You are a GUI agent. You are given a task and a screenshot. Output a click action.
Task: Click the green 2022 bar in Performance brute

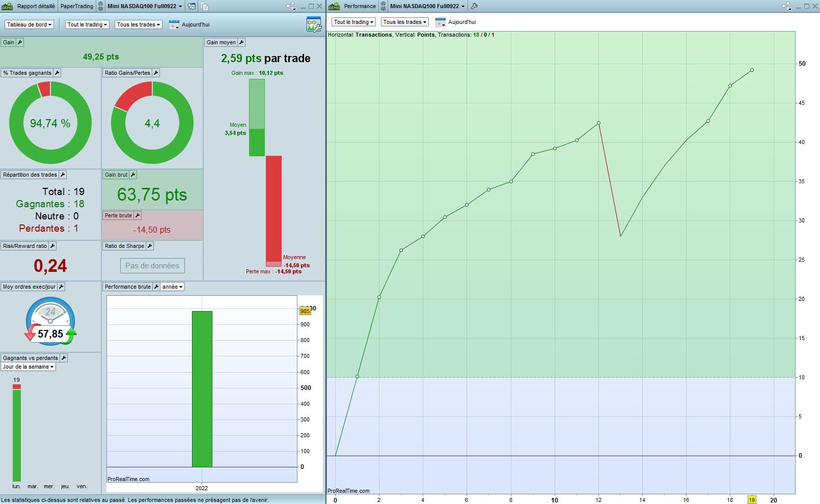[x=202, y=389]
